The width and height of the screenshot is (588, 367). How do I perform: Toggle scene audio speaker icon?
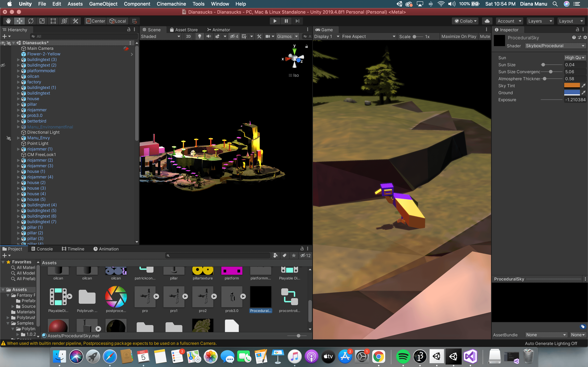click(x=208, y=36)
